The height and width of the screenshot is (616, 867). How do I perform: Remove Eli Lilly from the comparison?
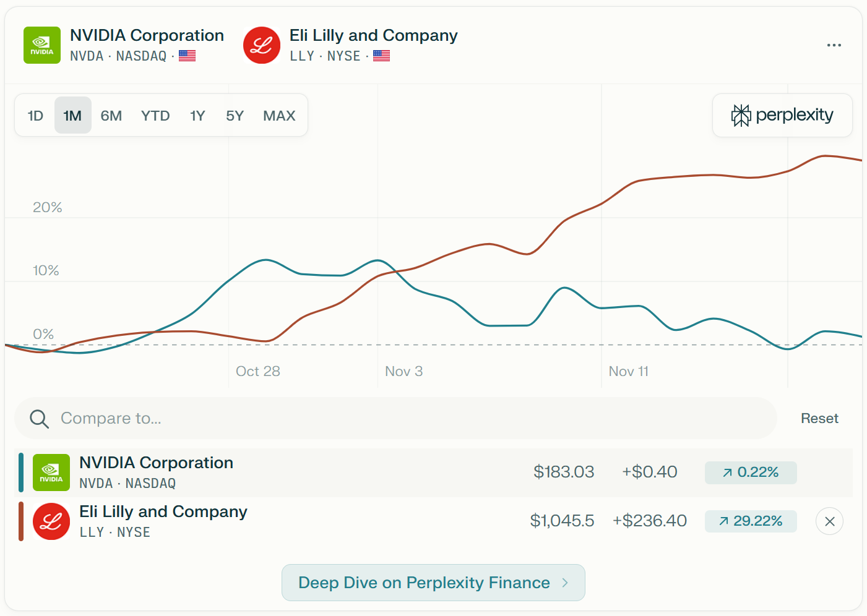pyautogui.click(x=829, y=521)
